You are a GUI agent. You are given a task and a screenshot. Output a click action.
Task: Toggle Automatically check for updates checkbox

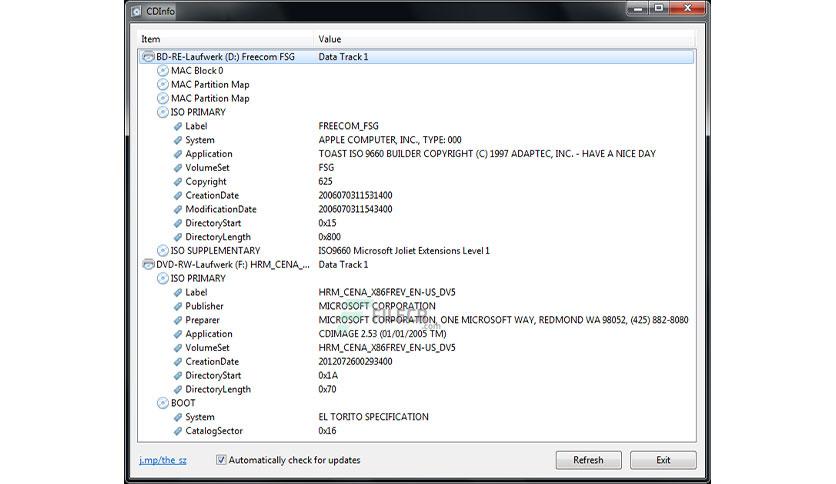coord(221,459)
